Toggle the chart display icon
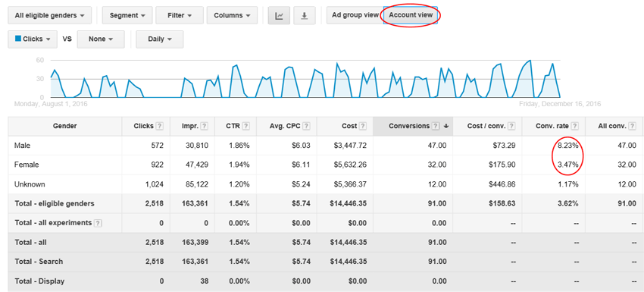This screenshot has width=644, height=292. (x=279, y=16)
